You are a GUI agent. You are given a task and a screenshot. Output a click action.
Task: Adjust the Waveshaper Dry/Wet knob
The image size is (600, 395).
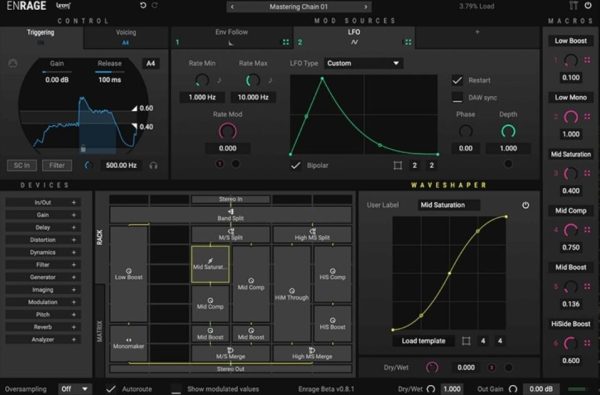point(432,367)
